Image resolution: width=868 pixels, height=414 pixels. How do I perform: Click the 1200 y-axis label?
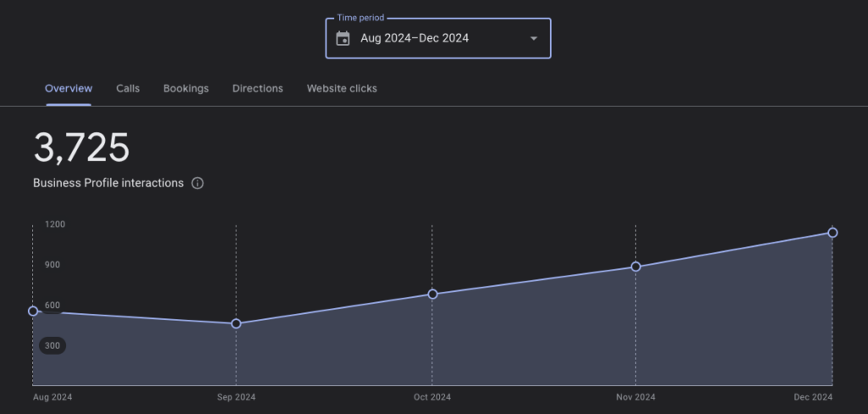tap(55, 224)
